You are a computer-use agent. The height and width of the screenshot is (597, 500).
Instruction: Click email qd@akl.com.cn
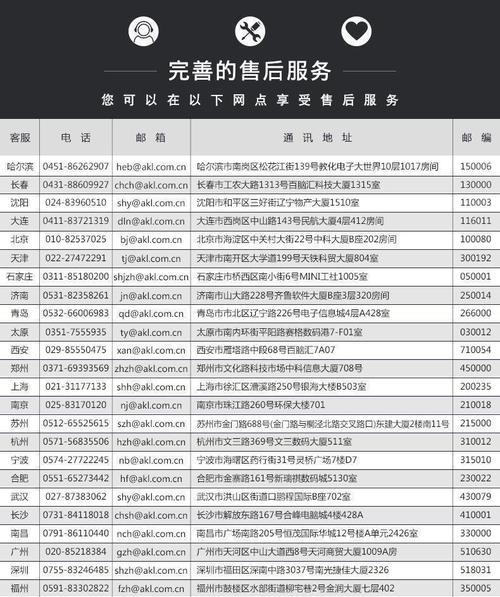pyautogui.click(x=151, y=314)
